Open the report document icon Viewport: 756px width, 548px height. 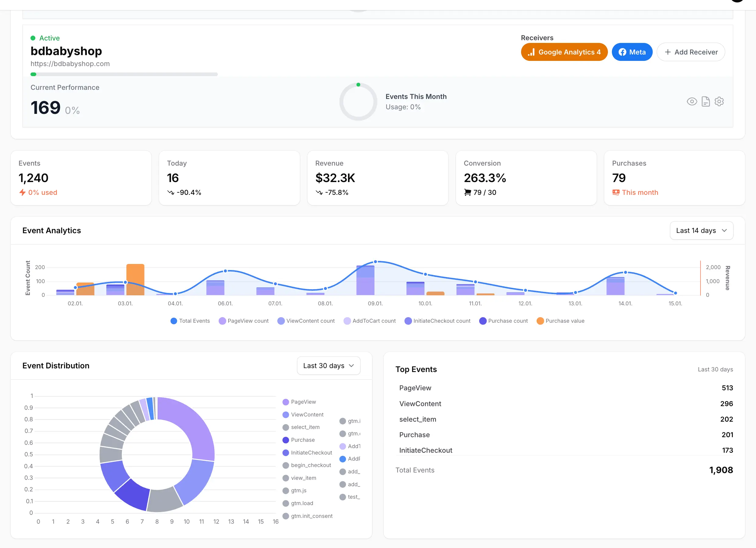(706, 102)
